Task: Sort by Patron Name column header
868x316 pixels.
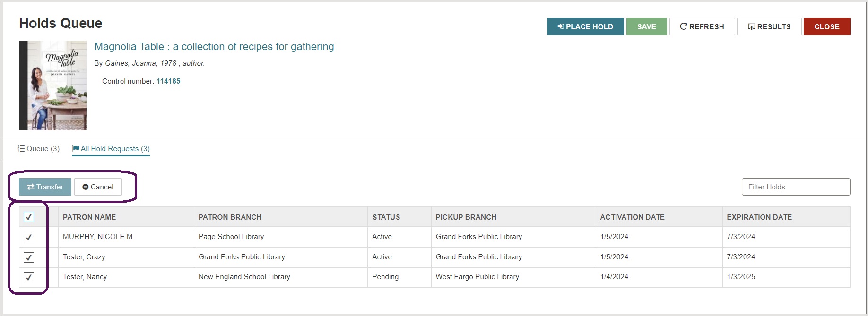Action: (89, 217)
